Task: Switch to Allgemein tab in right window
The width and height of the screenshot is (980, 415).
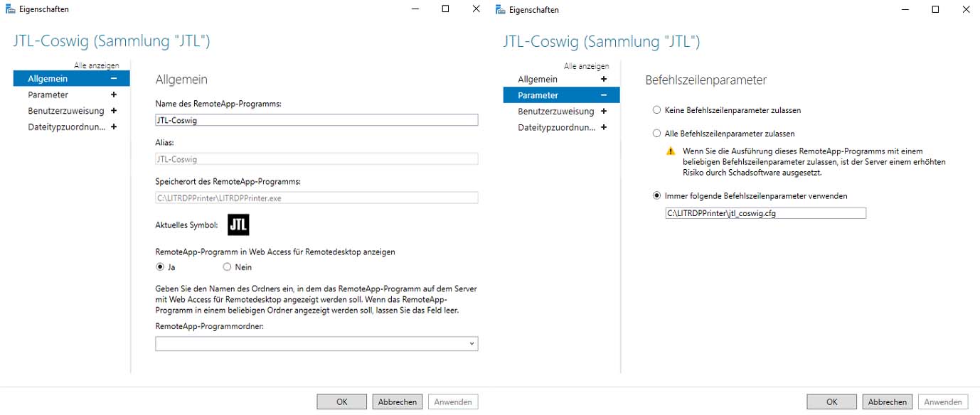Action: click(538, 79)
